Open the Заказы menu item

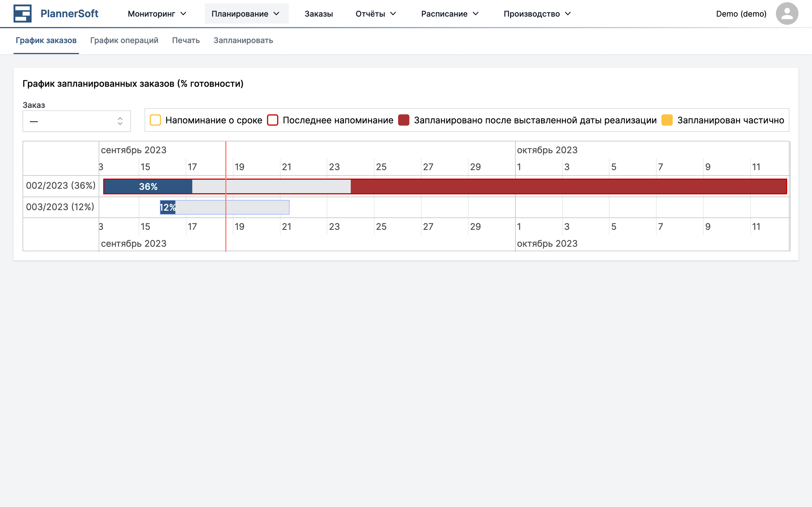pyautogui.click(x=318, y=14)
